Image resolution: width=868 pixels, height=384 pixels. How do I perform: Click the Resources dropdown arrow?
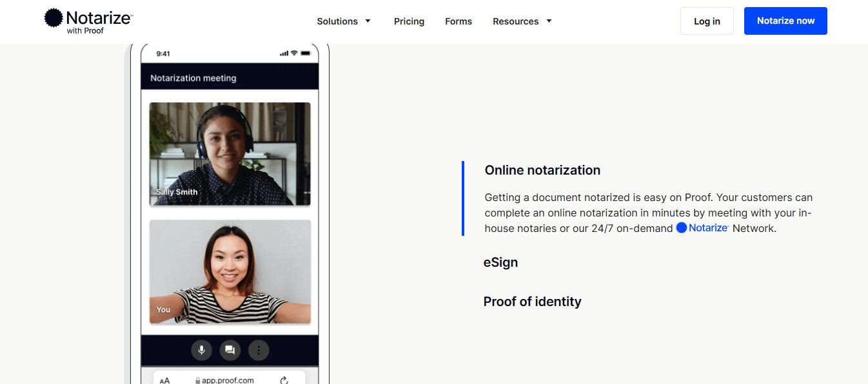coord(549,21)
